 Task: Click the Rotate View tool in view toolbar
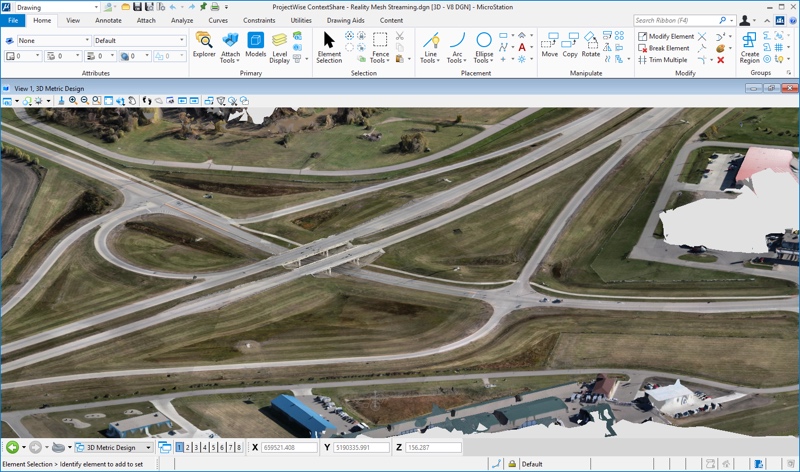[x=120, y=101]
